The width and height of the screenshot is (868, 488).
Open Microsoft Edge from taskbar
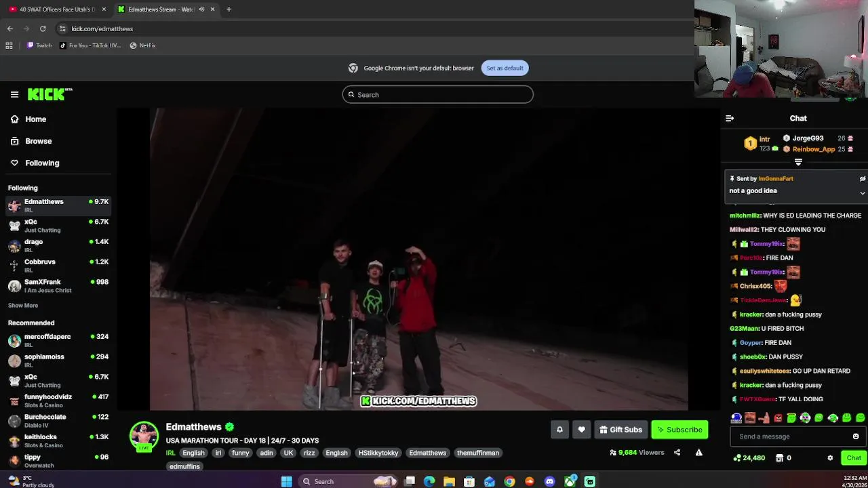[x=429, y=481]
